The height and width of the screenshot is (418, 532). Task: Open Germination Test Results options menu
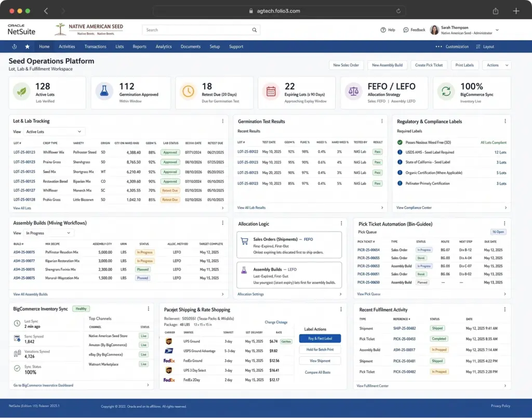(382, 121)
